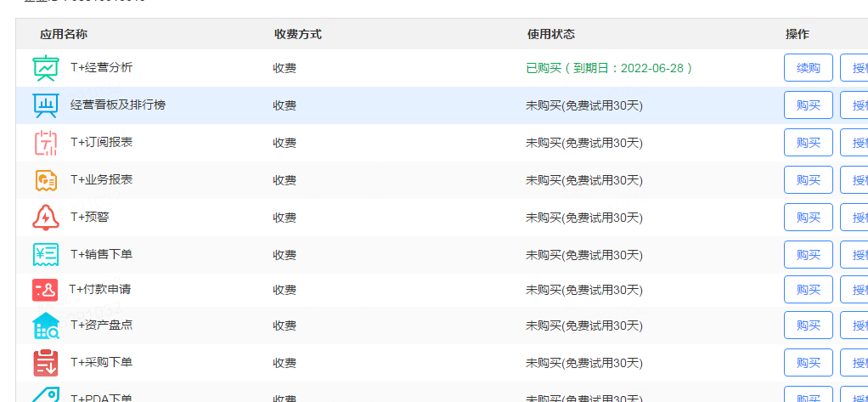Click 未购买 status in 经营看板及排行榜 row
The width and height of the screenshot is (868, 402).
point(584,105)
